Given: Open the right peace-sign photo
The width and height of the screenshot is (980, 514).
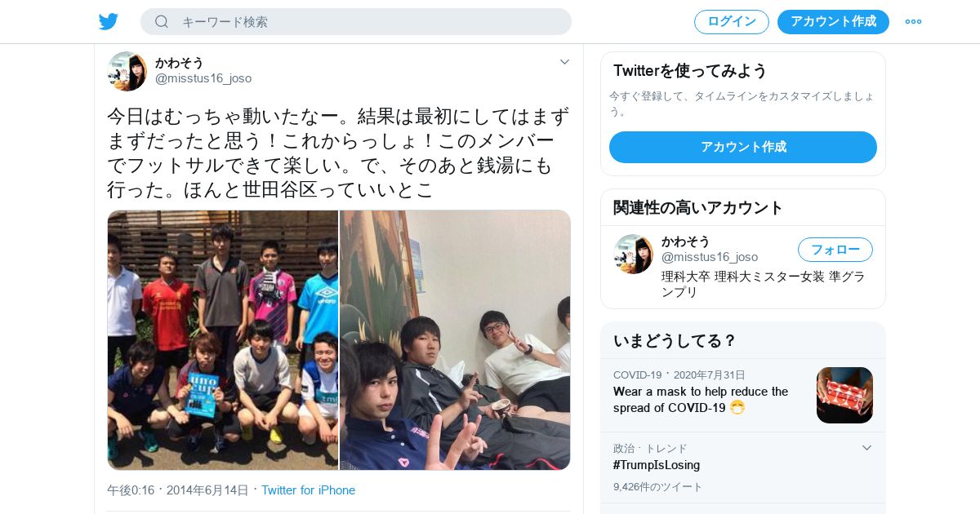Looking at the screenshot, I should click(455, 340).
